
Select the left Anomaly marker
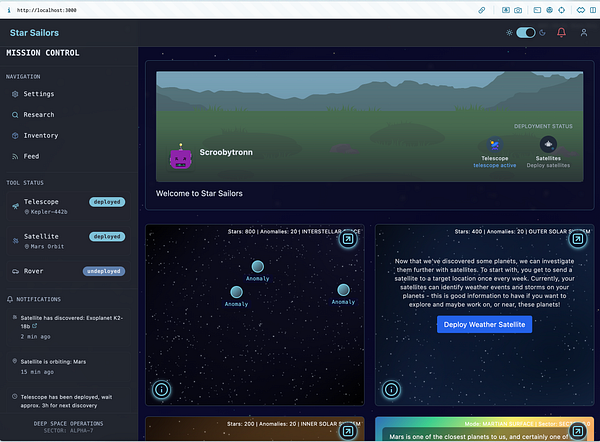coord(236,292)
